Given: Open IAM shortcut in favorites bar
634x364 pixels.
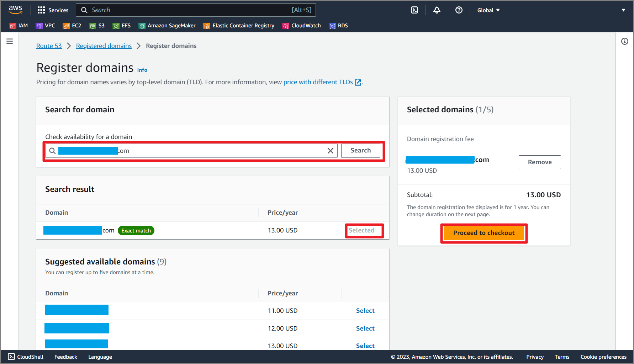Looking at the screenshot, I should pos(19,26).
